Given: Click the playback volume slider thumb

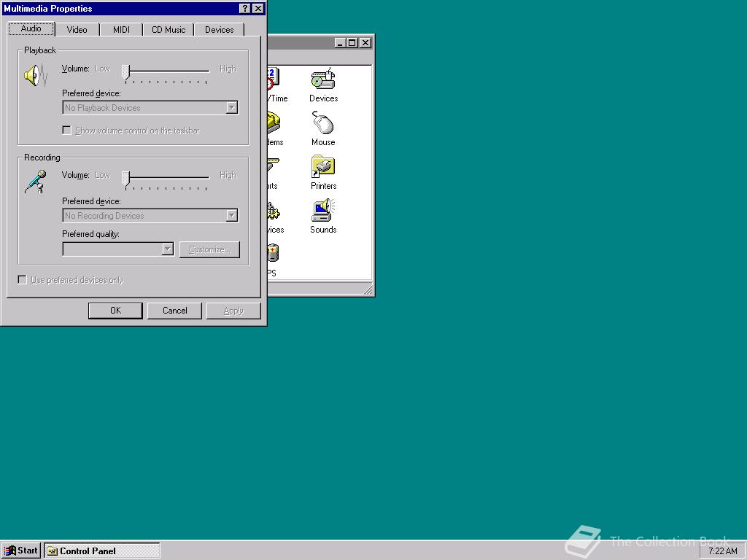Looking at the screenshot, I should (x=125, y=72).
